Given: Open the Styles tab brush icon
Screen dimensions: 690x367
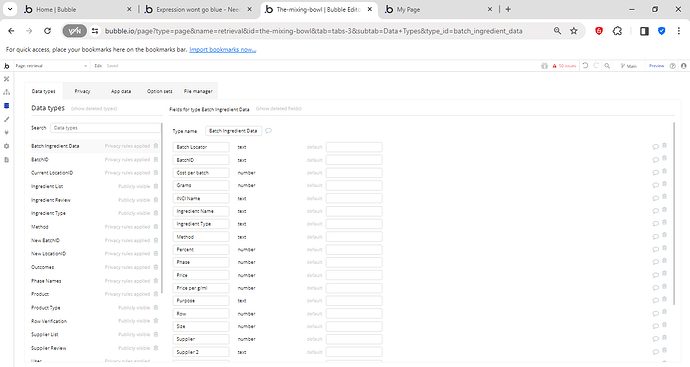Looking at the screenshot, I should tap(6, 119).
